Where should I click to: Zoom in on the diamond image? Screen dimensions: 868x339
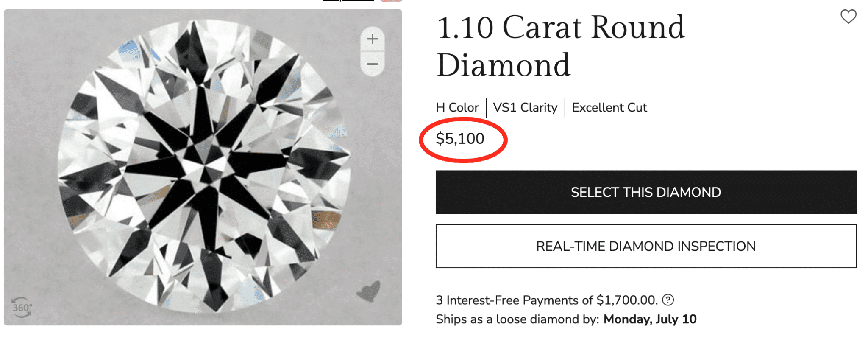tap(372, 39)
